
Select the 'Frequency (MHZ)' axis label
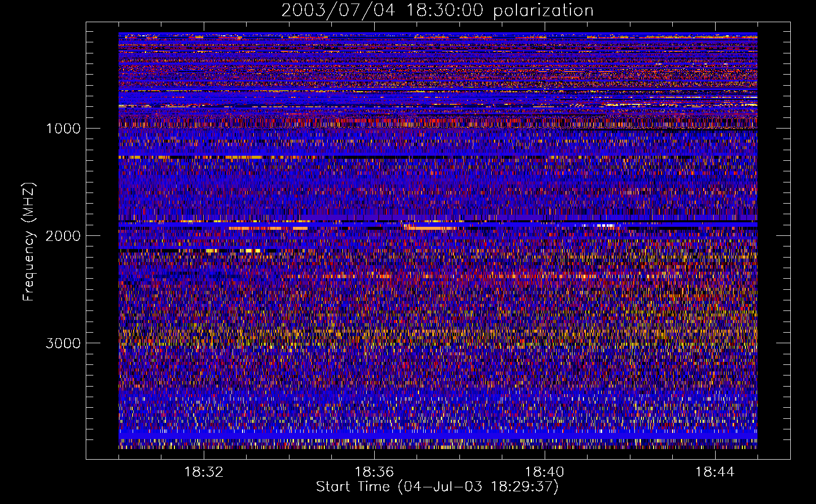(x=29, y=242)
